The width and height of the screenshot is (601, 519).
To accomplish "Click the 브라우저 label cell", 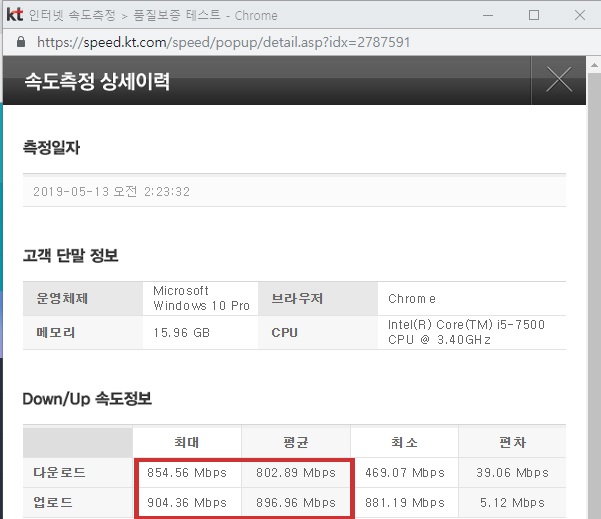I will click(318, 299).
